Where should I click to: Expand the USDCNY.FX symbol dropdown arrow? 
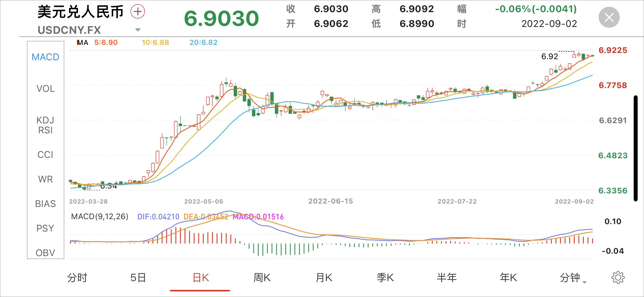[138, 30]
